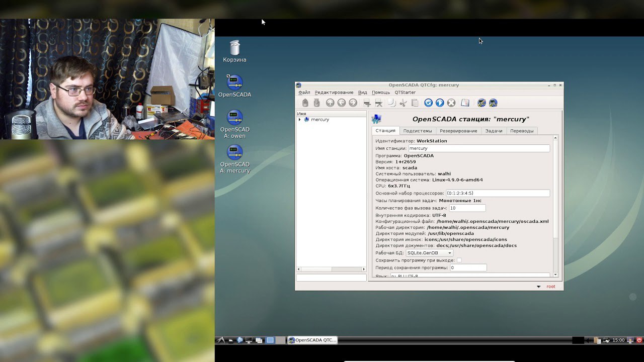Open the Редактирование menu

[334, 93]
